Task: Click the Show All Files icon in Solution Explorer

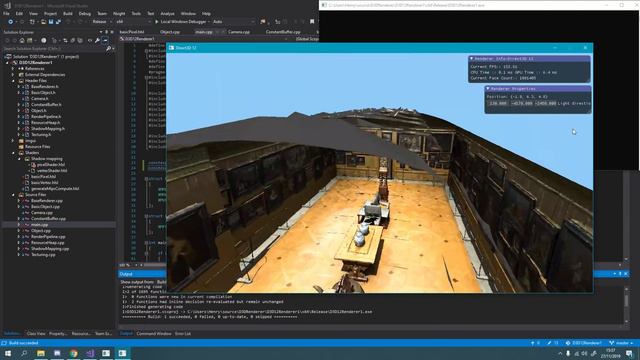Action: (80, 40)
